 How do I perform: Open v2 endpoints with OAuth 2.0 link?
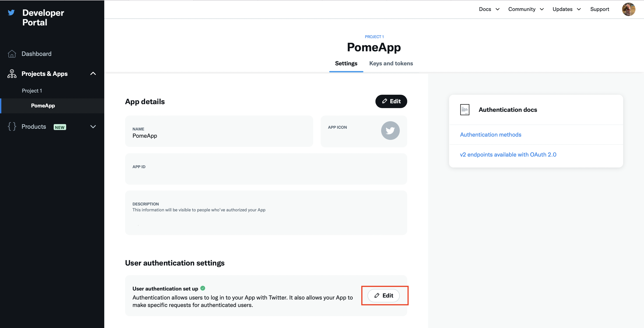508,155
